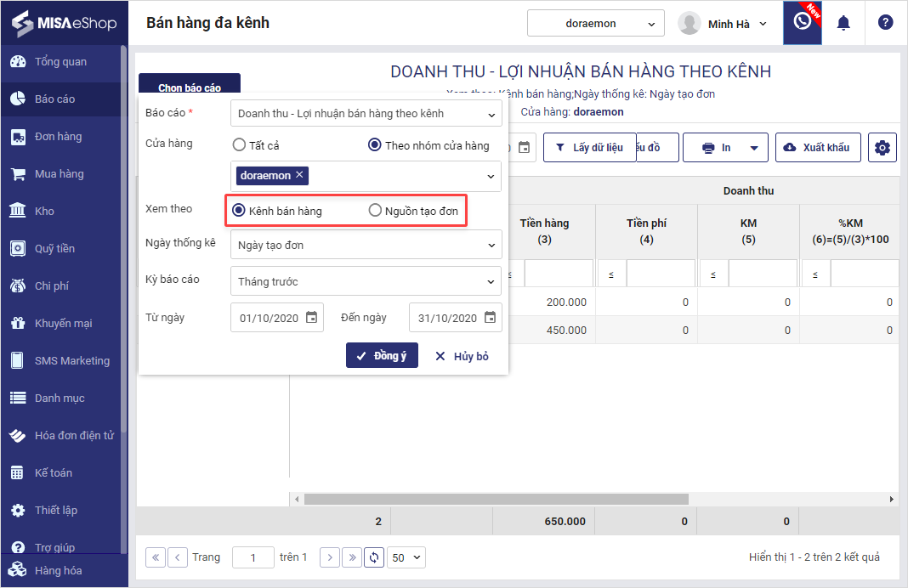Expand the store group selection dropdown

click(491, 176)
